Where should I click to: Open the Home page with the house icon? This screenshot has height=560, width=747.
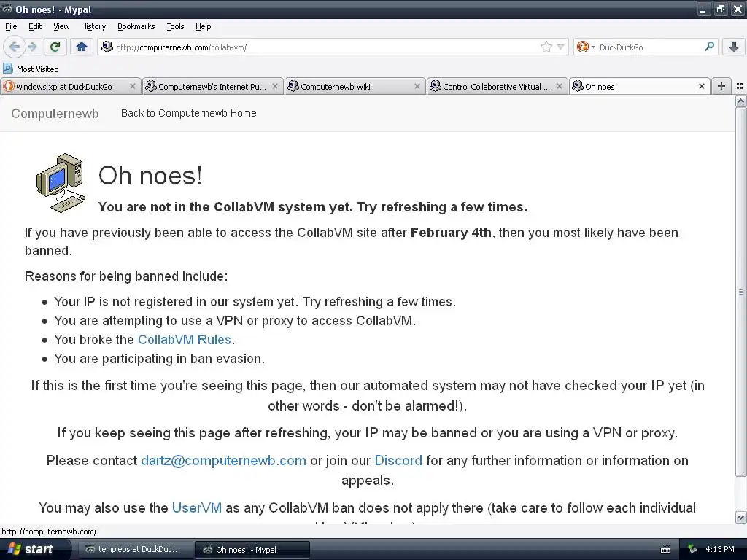[82, 47]
